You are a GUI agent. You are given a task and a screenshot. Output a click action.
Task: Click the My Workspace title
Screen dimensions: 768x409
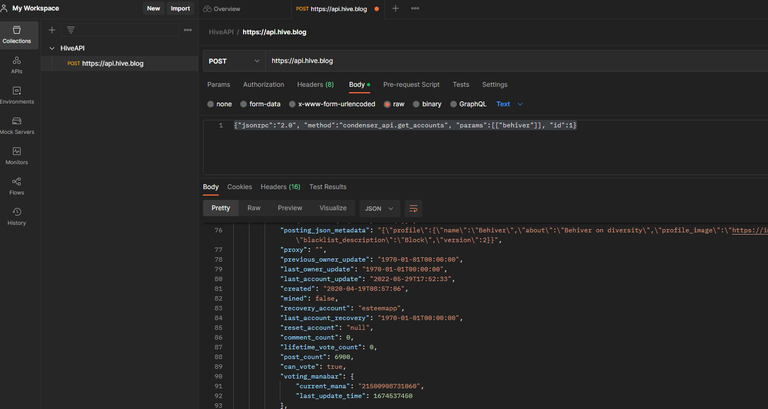(x=36, y=8)
